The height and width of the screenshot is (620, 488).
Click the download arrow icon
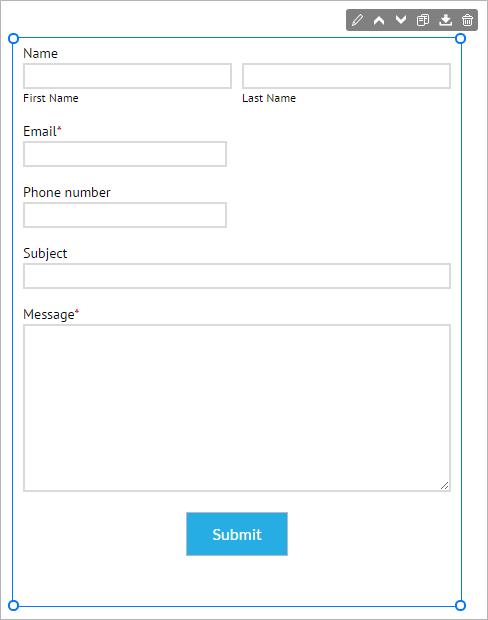pos(445,20)
